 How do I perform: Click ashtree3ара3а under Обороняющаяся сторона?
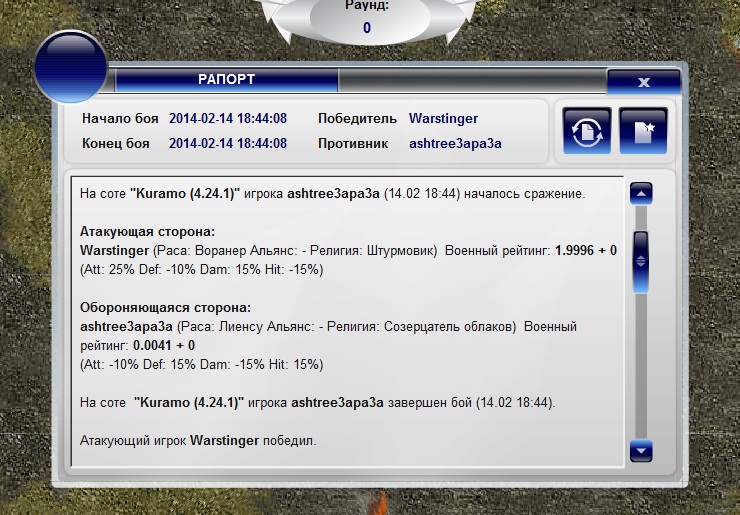click(126, 327)
